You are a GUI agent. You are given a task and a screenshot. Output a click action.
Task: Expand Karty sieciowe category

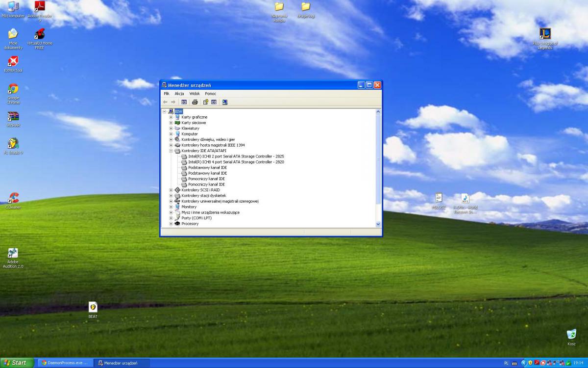[x=171, y=123]
